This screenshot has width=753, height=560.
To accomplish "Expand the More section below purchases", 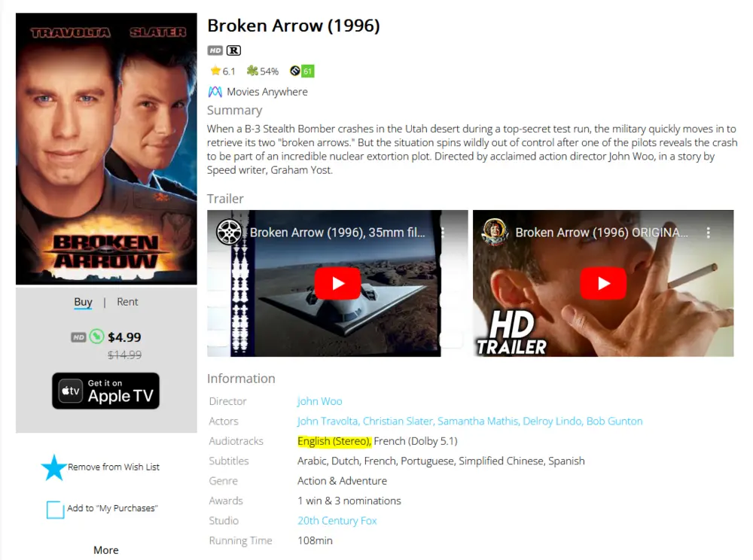I will tap(106, 550).
